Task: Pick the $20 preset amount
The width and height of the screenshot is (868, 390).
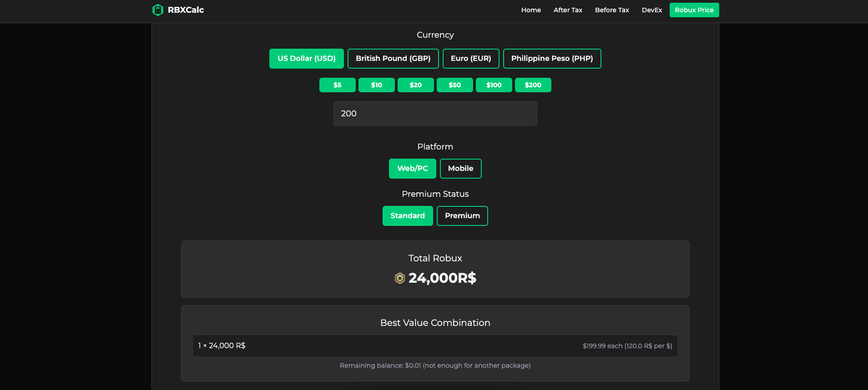Action: (x=416, y=85)
